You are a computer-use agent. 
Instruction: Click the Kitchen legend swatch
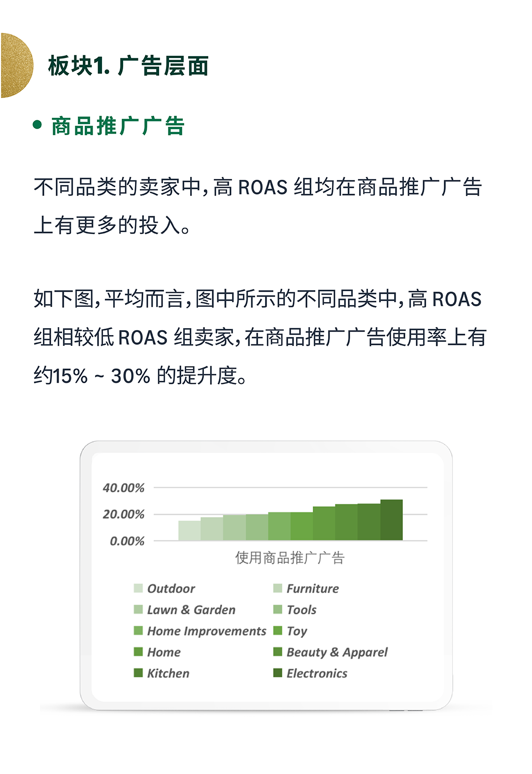tap(138, 673)
